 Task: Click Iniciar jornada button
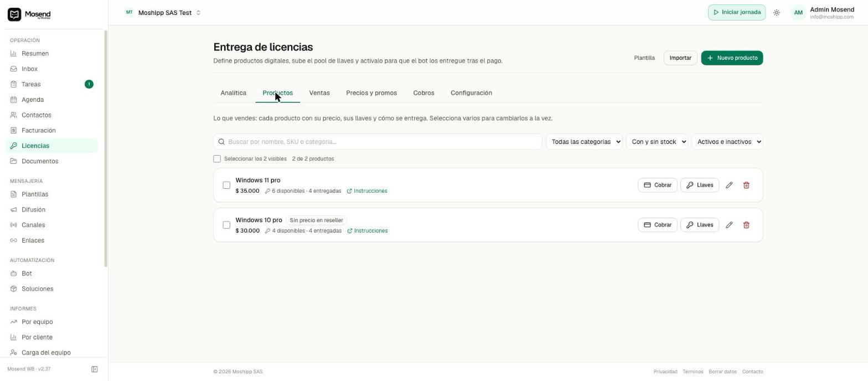[x=737, y=13]
